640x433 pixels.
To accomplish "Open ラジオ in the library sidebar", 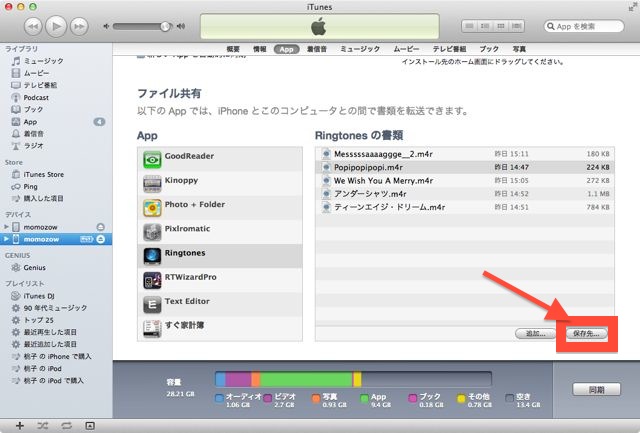I will (33, 146).
